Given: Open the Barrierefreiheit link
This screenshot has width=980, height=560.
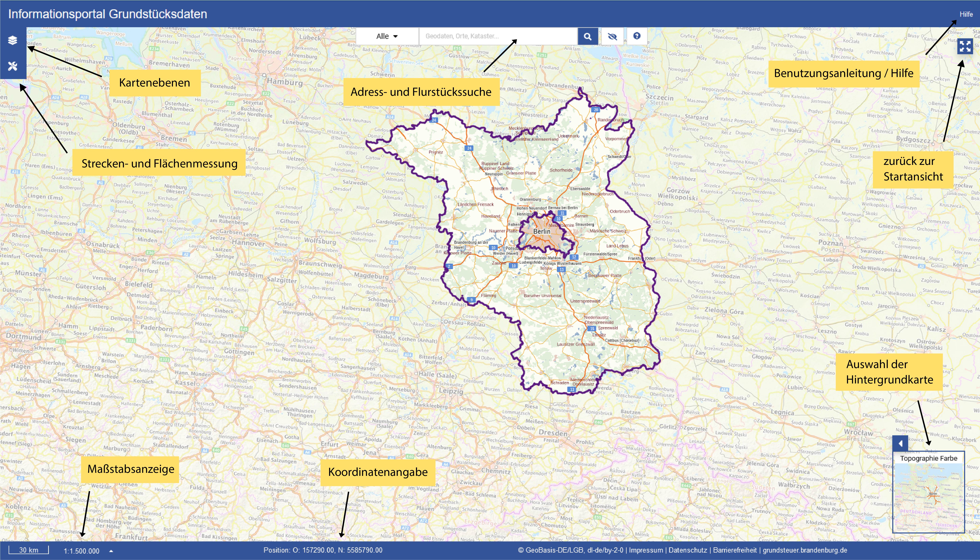Looking at the screenshot, I should tap(735, 550).
